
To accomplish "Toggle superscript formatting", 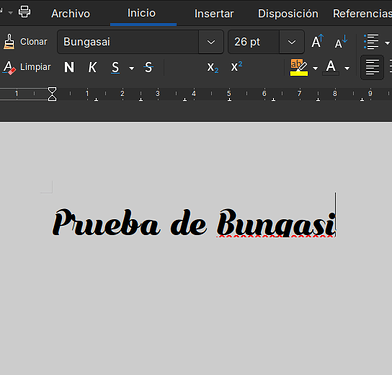I will tap(236, 67).
